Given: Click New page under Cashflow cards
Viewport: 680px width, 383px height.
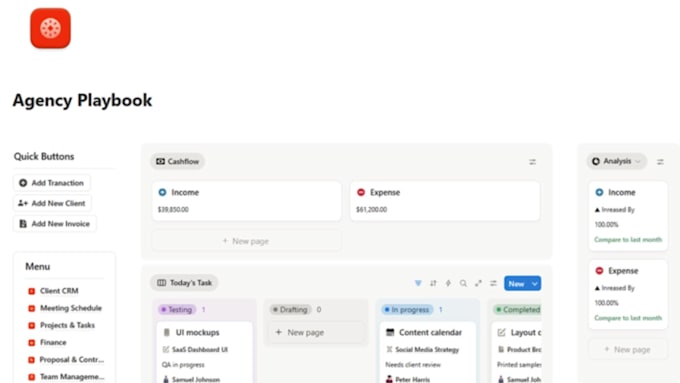Looking at the screenshot, I should click(x=246, y=241).
